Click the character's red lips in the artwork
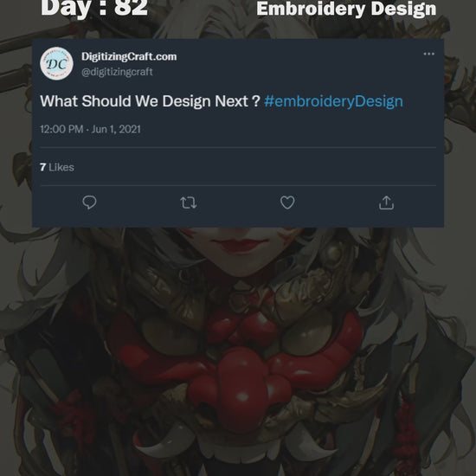 [x=241, y=245]
